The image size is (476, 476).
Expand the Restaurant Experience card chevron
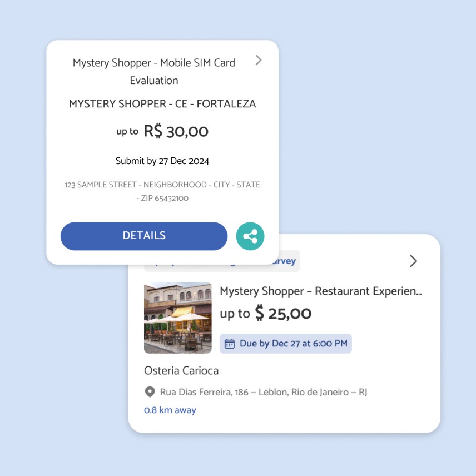coord(413,261)
